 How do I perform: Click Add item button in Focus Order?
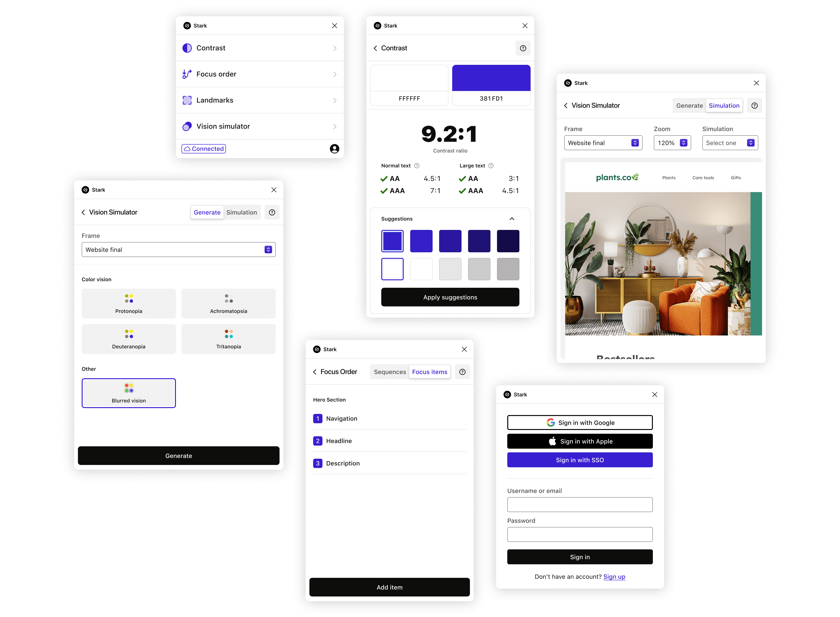(389, 586)
